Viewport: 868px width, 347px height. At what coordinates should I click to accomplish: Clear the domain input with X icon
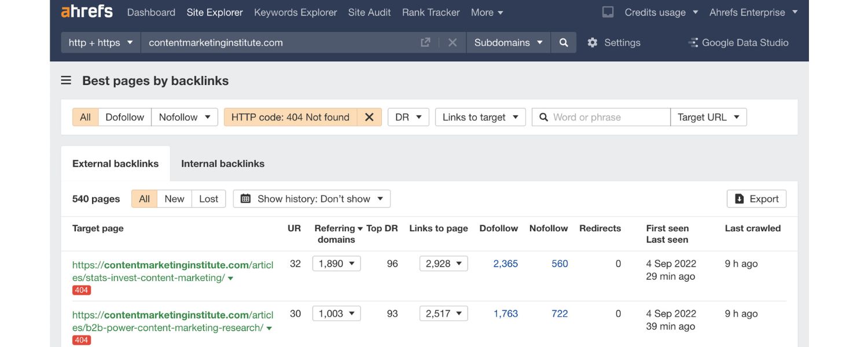click(x=453, y=43)
